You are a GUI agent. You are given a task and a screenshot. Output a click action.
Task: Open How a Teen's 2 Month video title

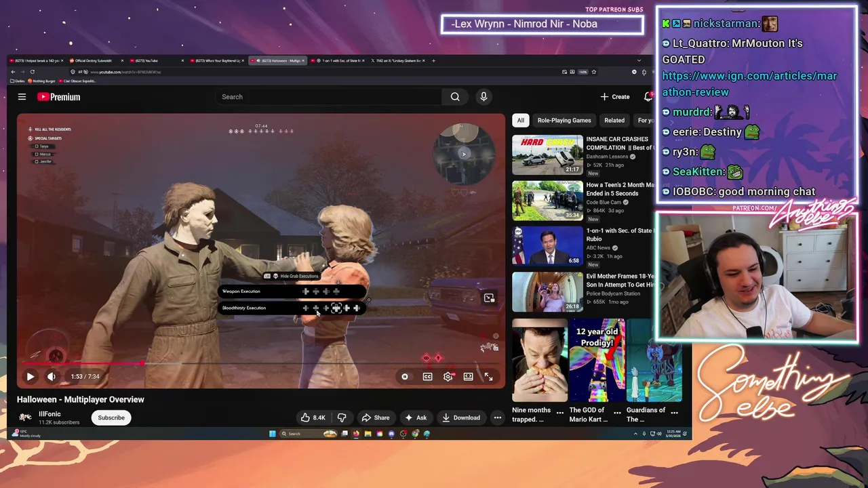pos(620,189)
